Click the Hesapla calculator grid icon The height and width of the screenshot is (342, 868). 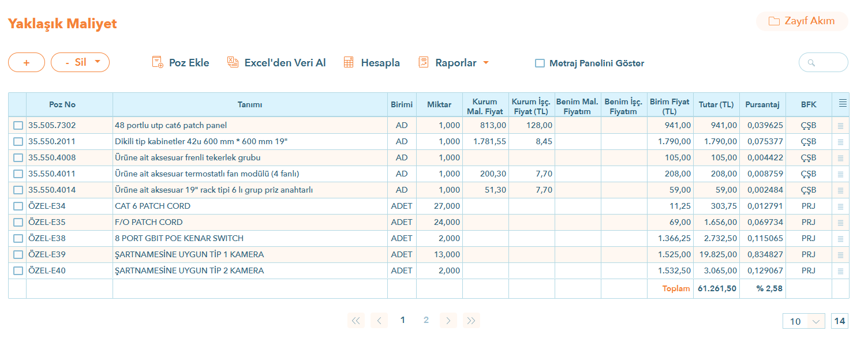(348, 63)
